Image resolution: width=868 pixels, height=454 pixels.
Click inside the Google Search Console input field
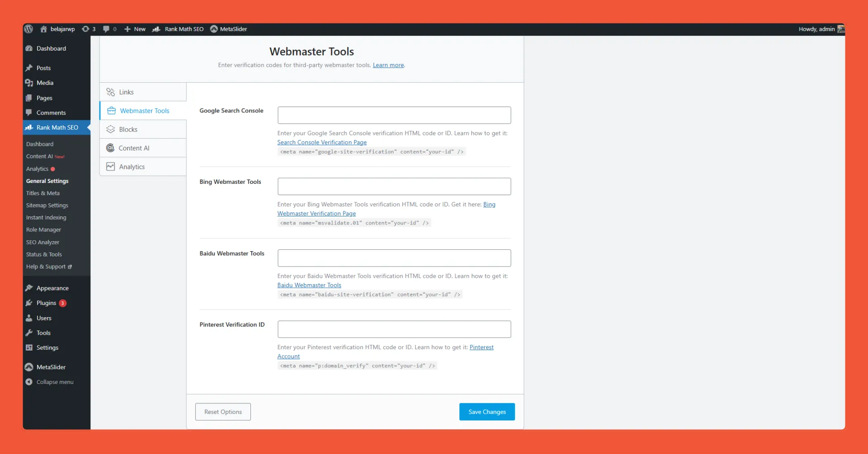click(393, 115)
